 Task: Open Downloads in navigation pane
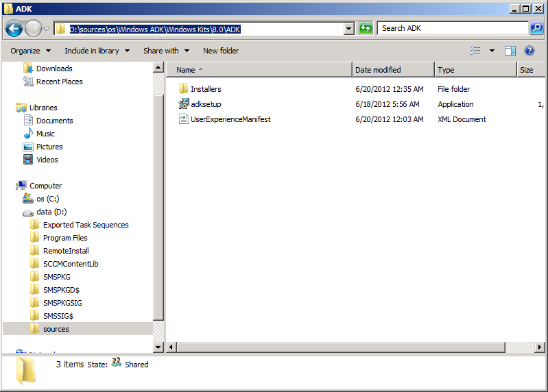coord(54,69)
